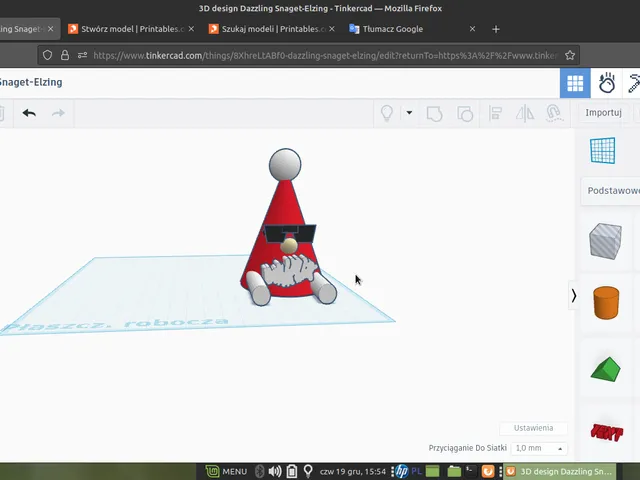
Task: Select the left gray cylinder leg
Action: (x=258, y=289)
